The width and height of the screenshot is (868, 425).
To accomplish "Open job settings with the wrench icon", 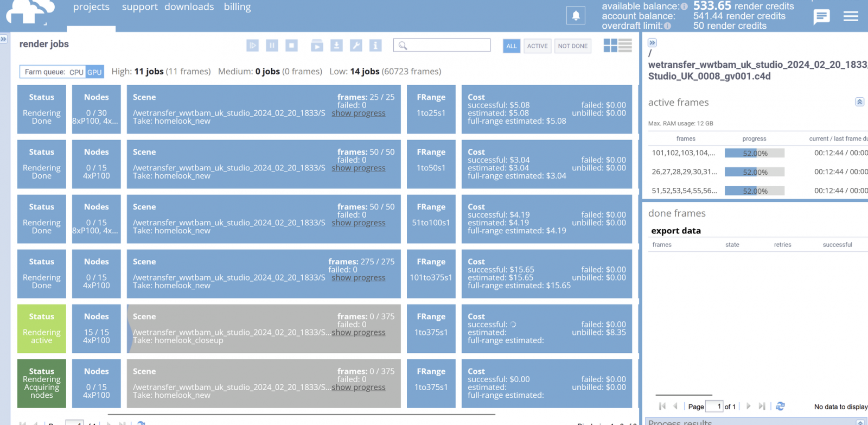I will (356, 46).
